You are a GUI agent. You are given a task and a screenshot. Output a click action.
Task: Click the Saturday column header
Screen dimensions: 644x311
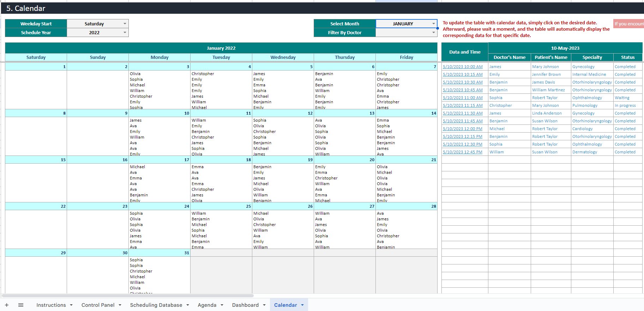coord(36,57)
